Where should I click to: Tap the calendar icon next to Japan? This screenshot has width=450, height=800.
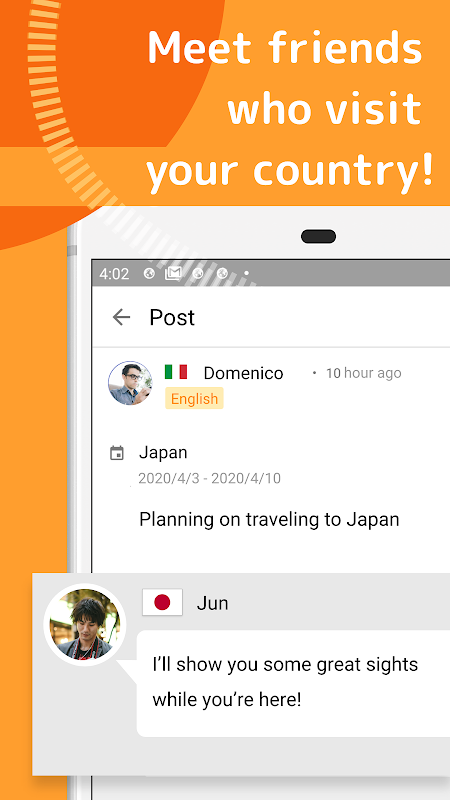(117, 453)
